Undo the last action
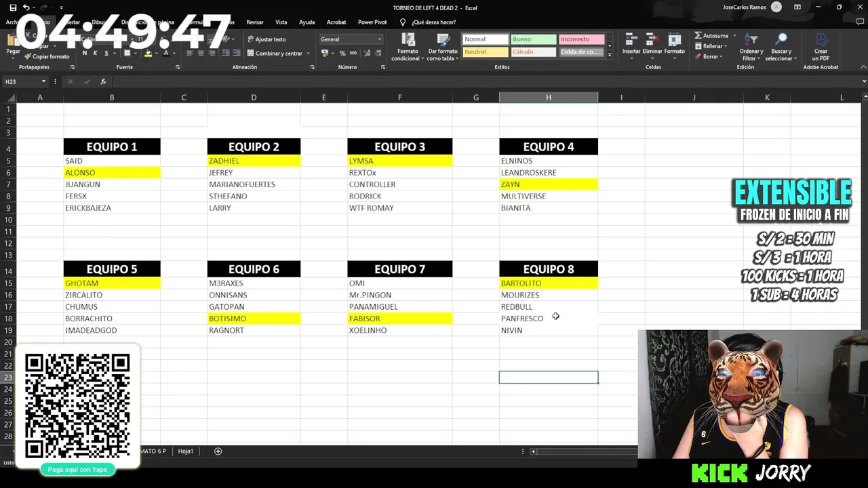Image resolution: width=868 pixels, height=488 pixels. pos(26,7)
